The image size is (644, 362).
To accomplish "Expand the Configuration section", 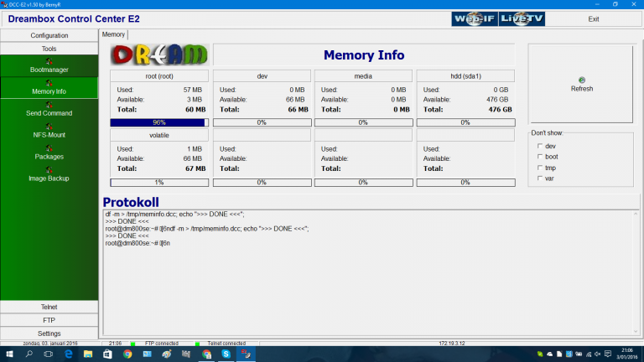I will click(49, 35).
